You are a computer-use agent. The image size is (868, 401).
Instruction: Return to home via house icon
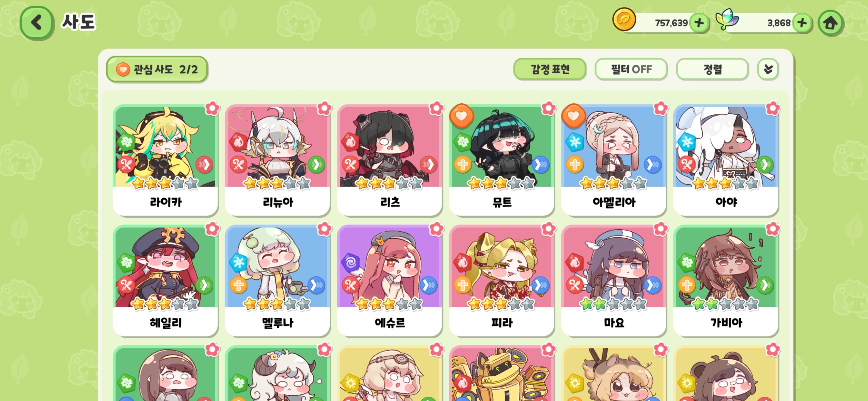(830, 23)
